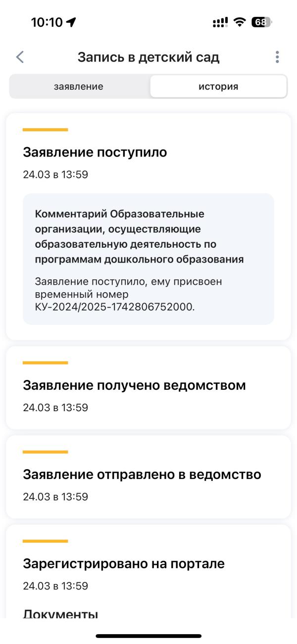Tap the application number КУ-2024/2025-1742806752000

tap(115, 307)
